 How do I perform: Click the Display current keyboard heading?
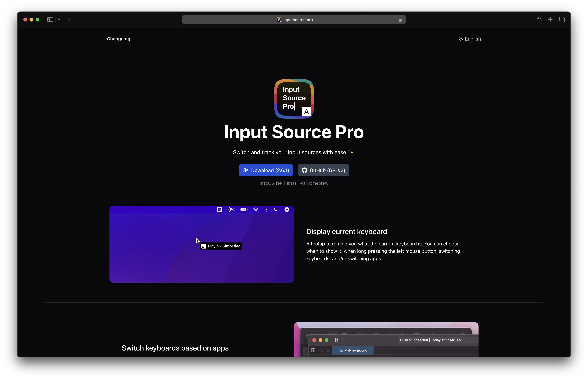point(346,232)
